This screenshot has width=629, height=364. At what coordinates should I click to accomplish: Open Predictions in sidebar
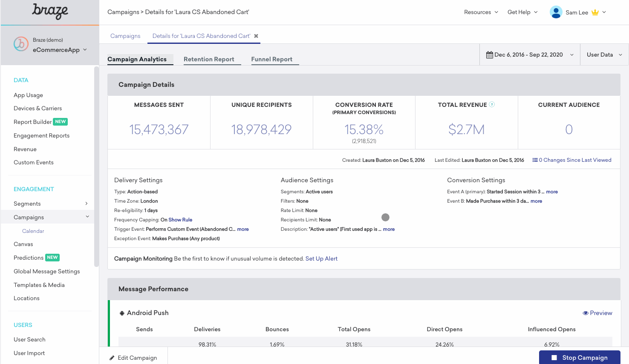(x=29, y=258)
